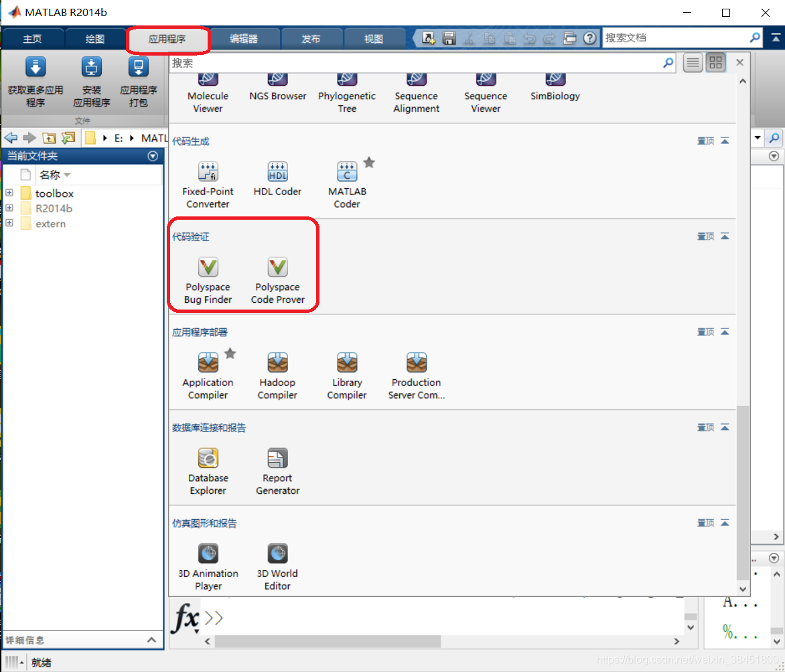Viewport: 785px width, 672px height.
Task: Open the Sequence Viewer app
Action: click(486, 92)
